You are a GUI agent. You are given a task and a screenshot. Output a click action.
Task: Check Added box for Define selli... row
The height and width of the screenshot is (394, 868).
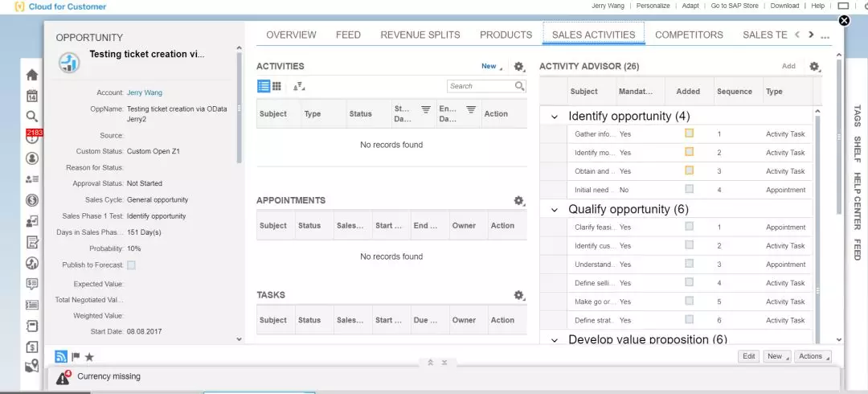[x=690, y=282]
